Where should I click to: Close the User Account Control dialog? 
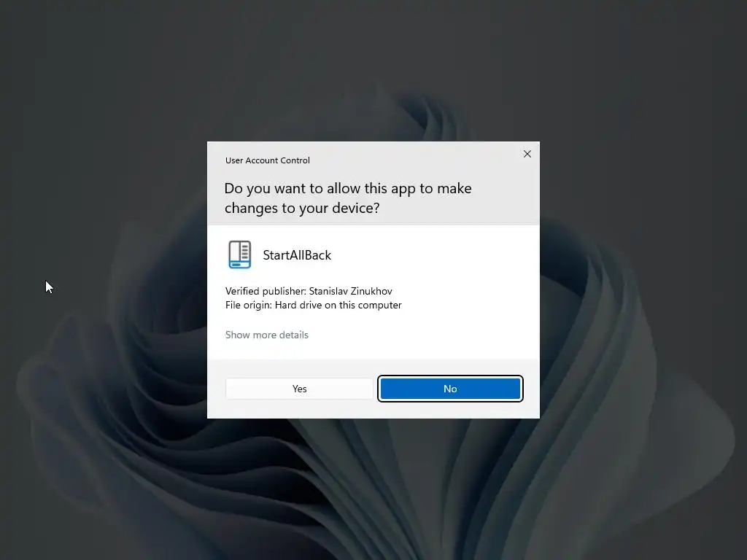tap(527, 154)
